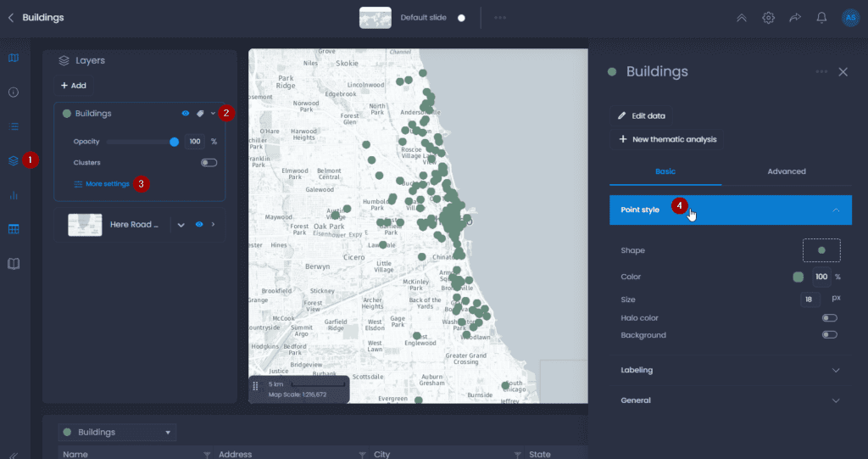The height and width of the screenshot is (459, 868).
Task: Toggle Here Road basemap visibility eye
Action: (x=199, y=225)
